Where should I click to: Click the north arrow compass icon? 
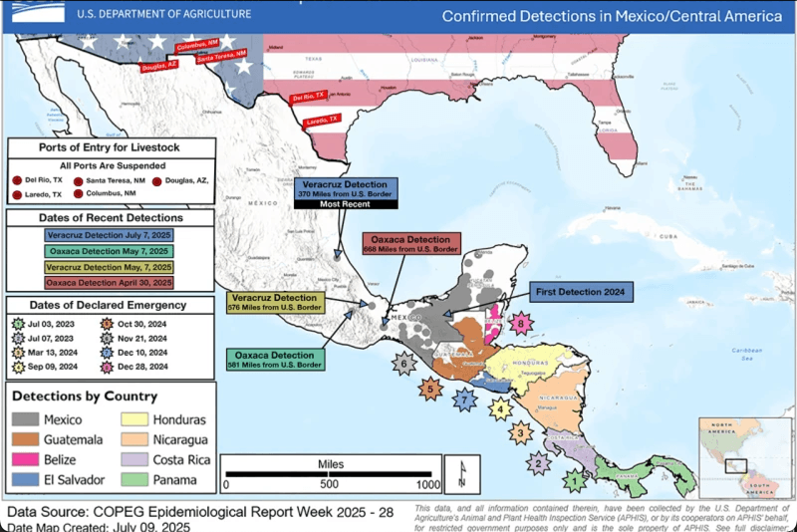[x=461, y=471]
